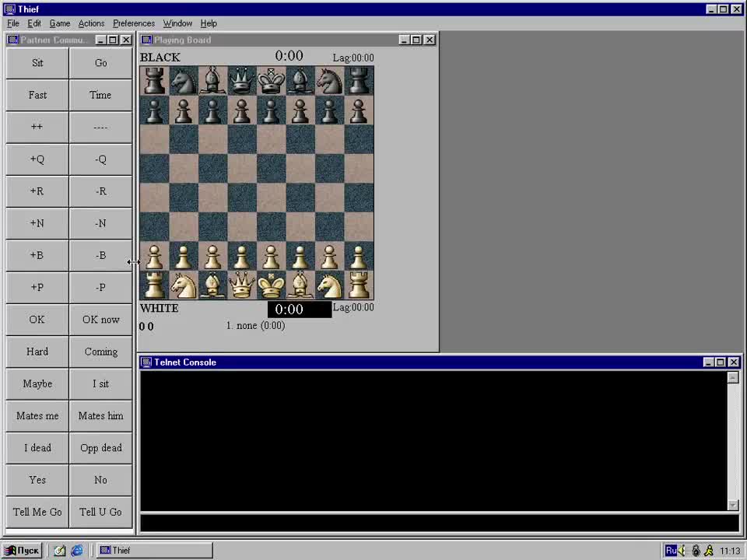Click the black queen piece
This screenshot has height=560, width=747.
(241, 81)
